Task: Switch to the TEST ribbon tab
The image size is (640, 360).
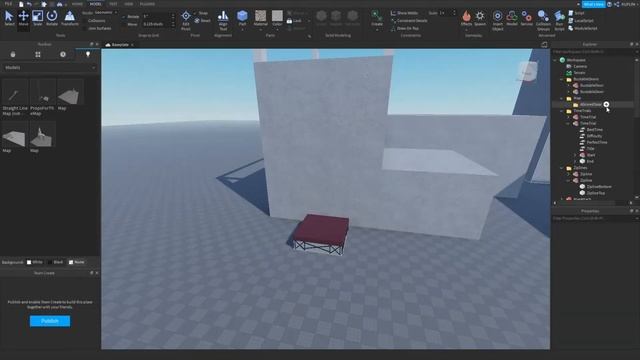Action: [x=113, y=4]
